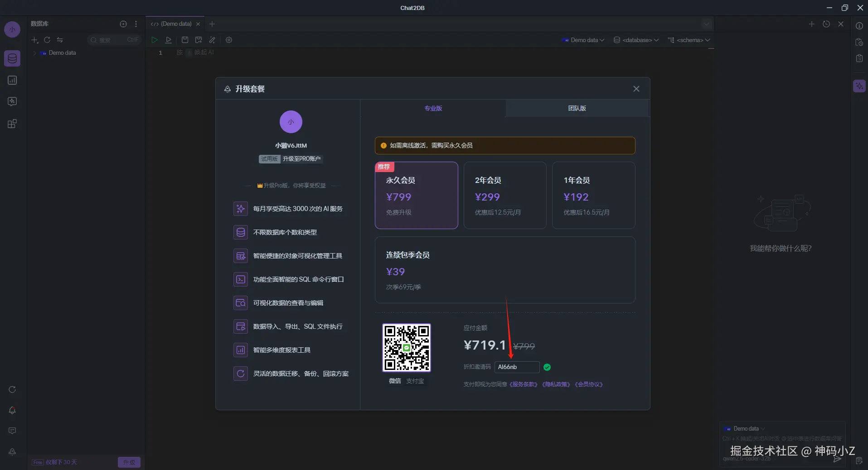Viewport: 868px width, 470px height.
Task: Select the 2年会员 ¥299 plan
Action: click(x=505, y=195)
